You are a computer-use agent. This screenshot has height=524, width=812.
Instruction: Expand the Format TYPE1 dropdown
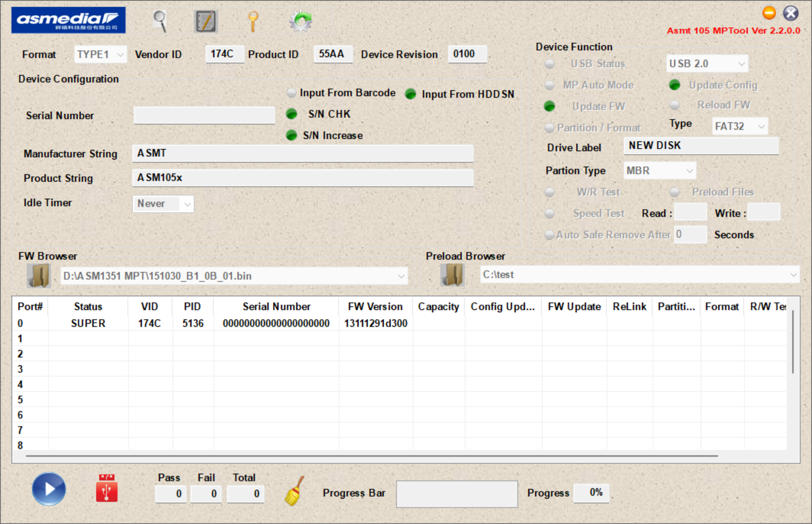pyautogui.click(x=100, y=54)
